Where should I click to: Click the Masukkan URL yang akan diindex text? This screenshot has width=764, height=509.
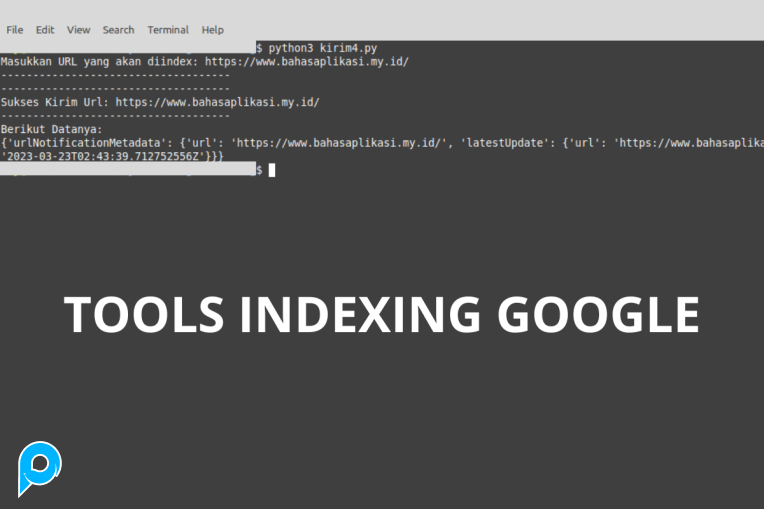tap(100, 62)
